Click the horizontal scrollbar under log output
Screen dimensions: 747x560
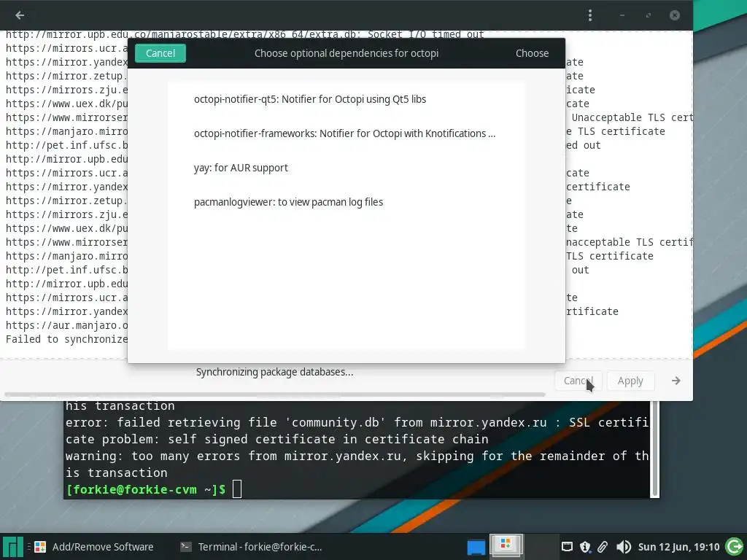[x=274, y=394]
